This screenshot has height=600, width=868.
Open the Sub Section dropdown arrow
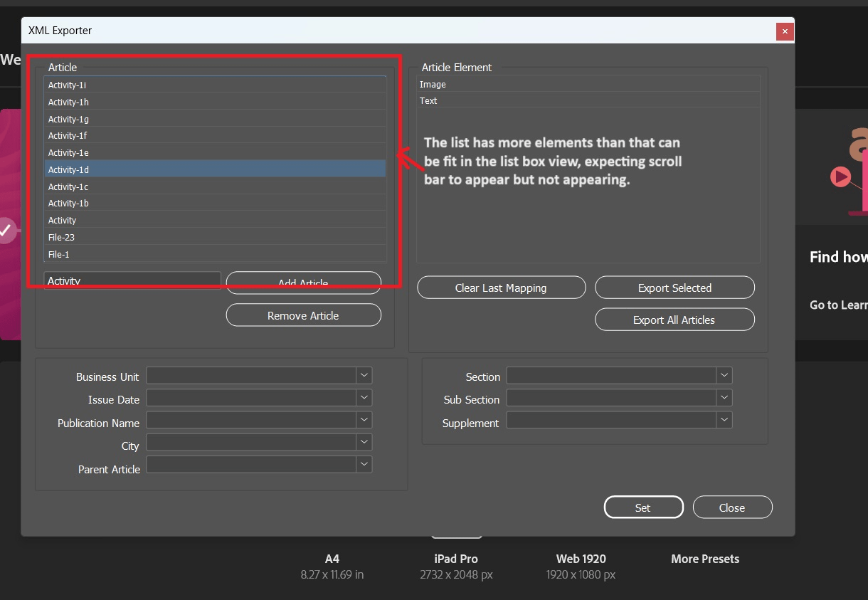[x=724, y=398]
